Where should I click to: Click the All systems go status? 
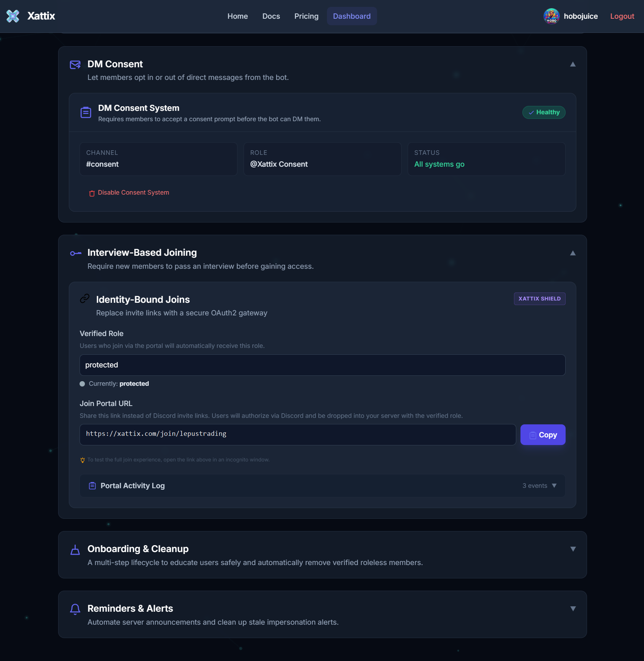[x=439, y=164]
